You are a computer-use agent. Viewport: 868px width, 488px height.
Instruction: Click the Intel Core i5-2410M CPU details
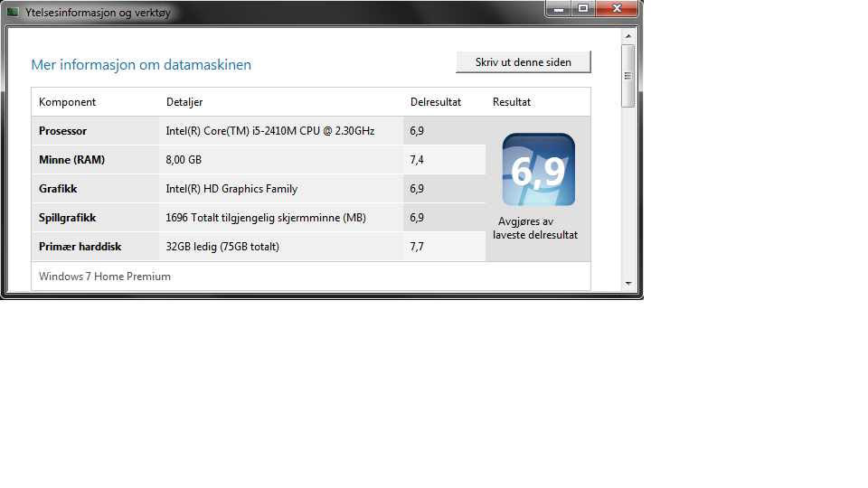tap(270, 131)
